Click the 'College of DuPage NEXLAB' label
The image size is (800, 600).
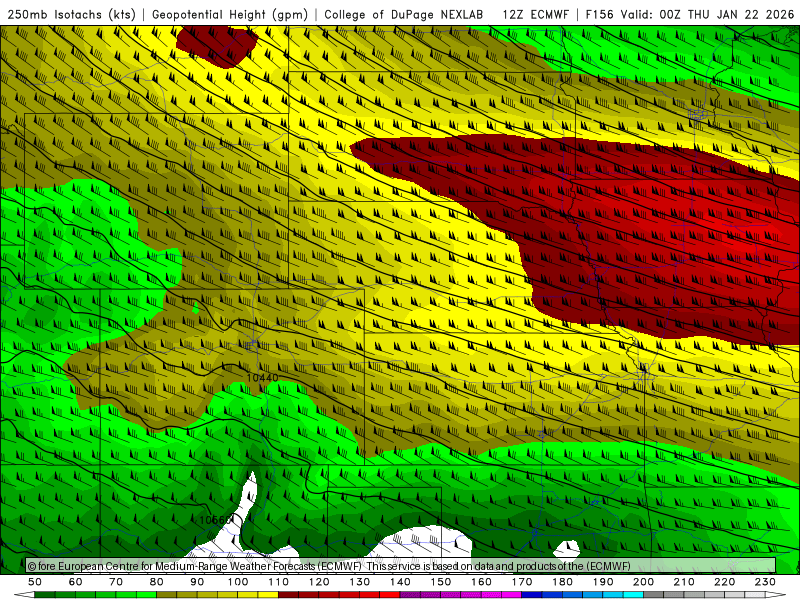403,14
